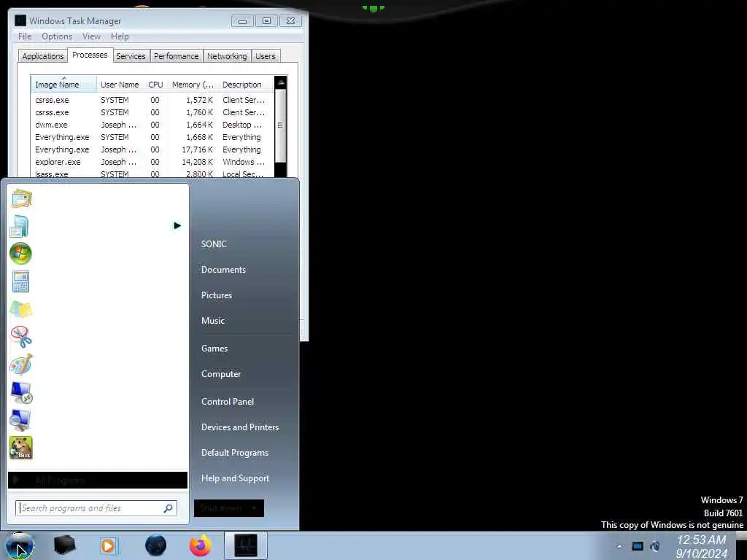This screenshot has width=747, height=560.
Task: Click process list scroll-up arrow
Action: [x=281, y=83]
